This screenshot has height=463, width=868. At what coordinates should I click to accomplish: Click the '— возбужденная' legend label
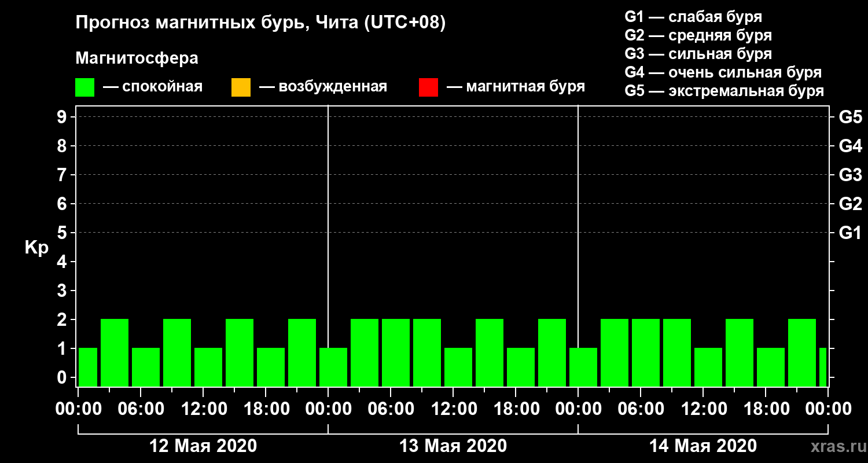[x=323, y=87]
